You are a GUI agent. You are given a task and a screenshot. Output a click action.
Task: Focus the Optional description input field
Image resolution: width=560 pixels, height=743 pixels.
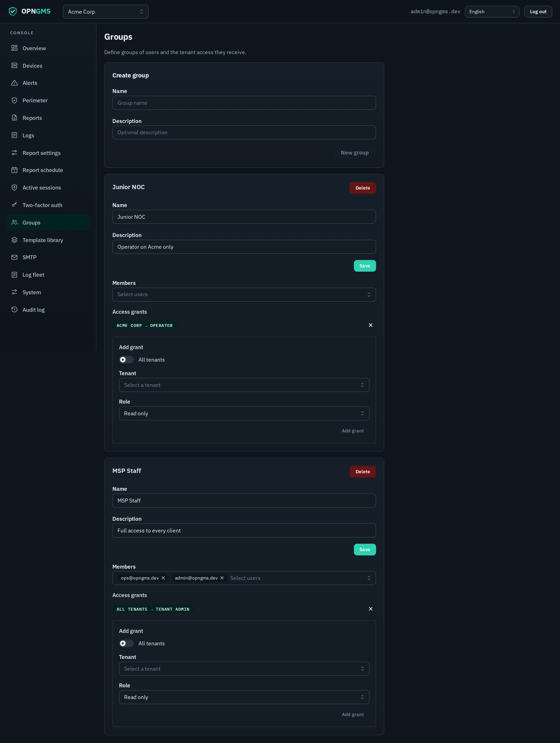(x=244, y=132)
